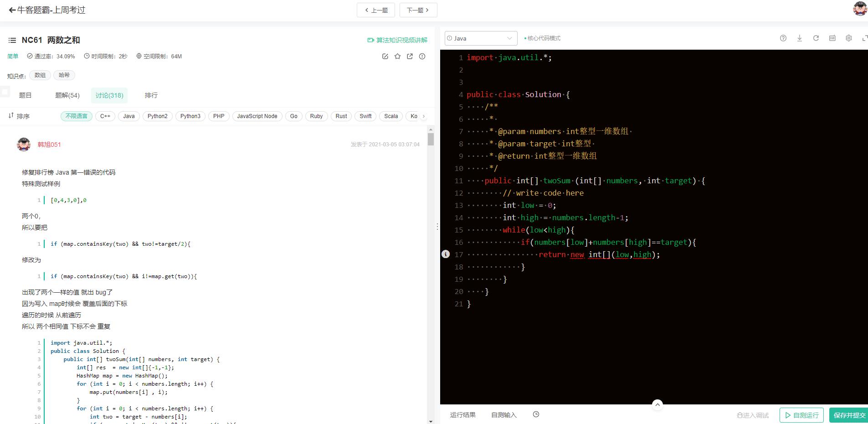This screenshot has width=868, height=424.
Task: Open the 算法知识视频讲解 video link
Action: 397,40
